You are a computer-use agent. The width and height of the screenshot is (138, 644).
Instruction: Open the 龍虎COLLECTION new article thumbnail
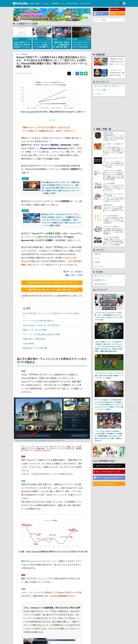click(101, 61)
